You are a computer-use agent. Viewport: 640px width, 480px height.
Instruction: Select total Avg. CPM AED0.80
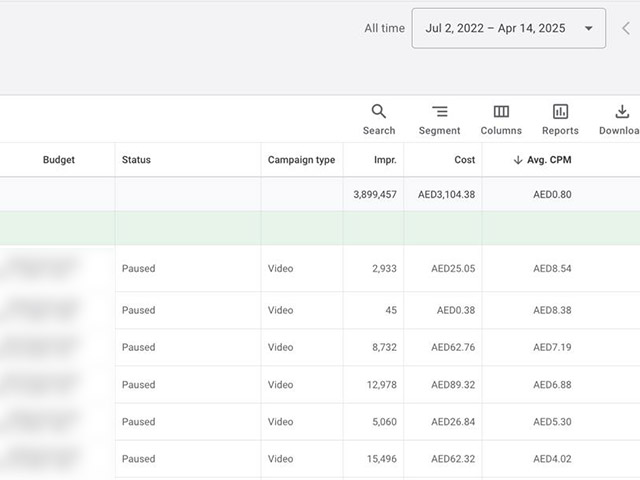coord(552,194)
